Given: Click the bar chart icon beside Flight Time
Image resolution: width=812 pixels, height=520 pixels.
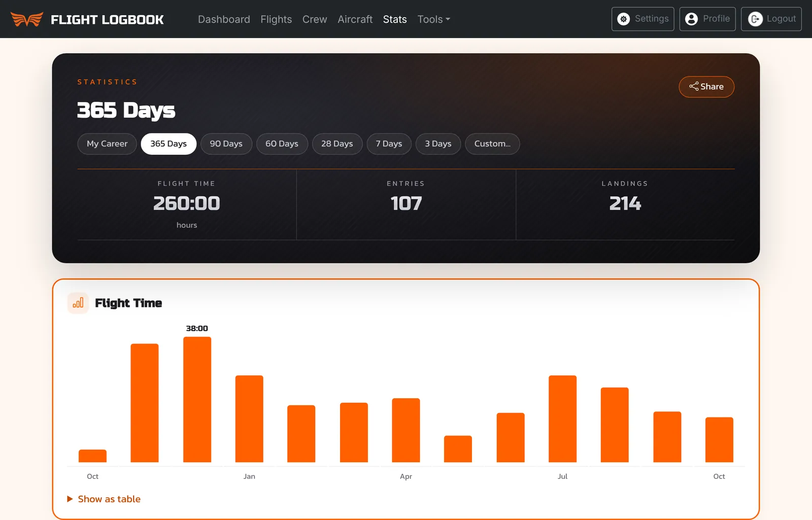Looking at the screenshot, I should [x=78, y=303].
